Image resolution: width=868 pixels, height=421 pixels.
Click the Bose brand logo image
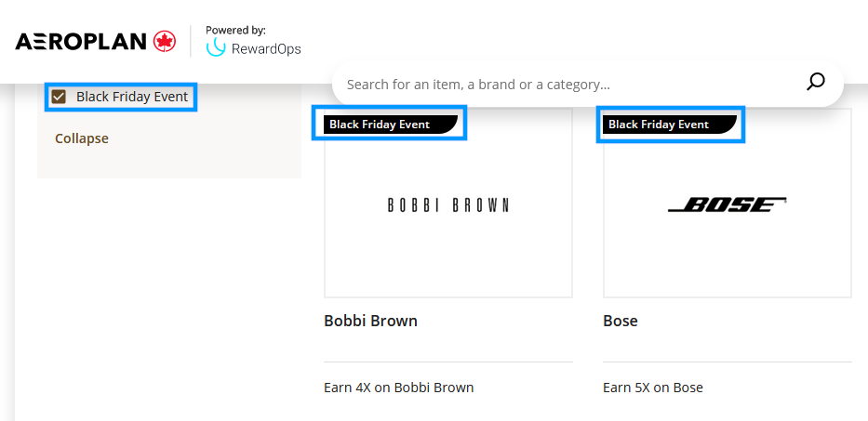[727, 205]
